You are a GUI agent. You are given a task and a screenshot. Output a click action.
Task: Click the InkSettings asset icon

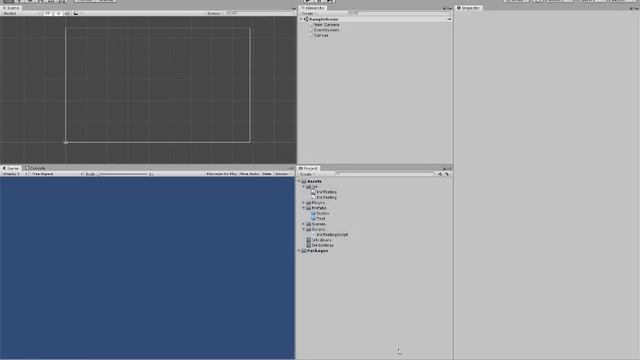coord(309,246)
